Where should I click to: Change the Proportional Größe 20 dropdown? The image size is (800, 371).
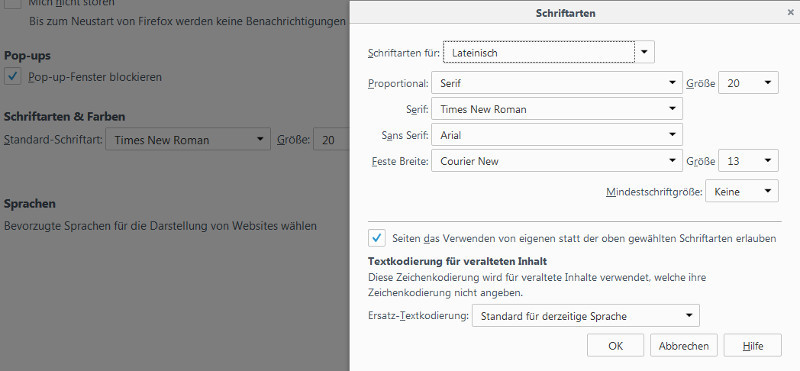tap(748, 83)
